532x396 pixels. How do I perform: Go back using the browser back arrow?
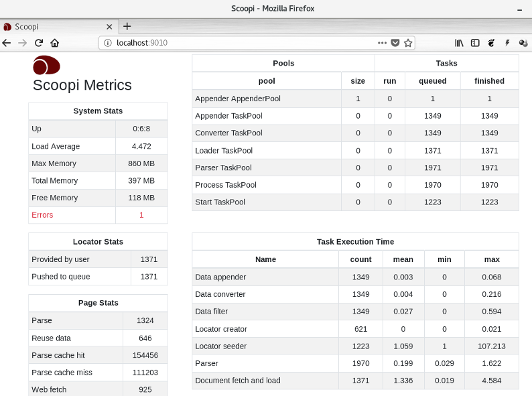click(7, 43)
